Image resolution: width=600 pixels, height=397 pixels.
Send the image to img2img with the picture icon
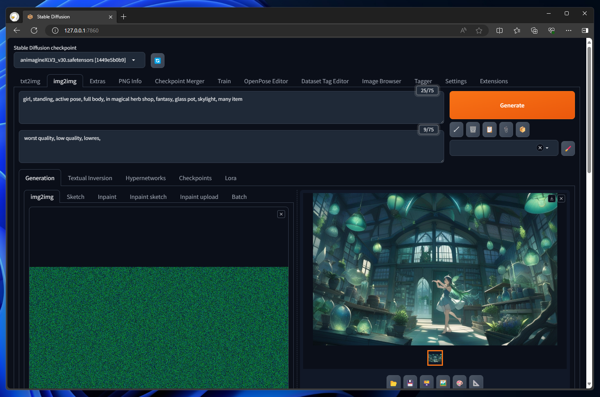(443, 382)
